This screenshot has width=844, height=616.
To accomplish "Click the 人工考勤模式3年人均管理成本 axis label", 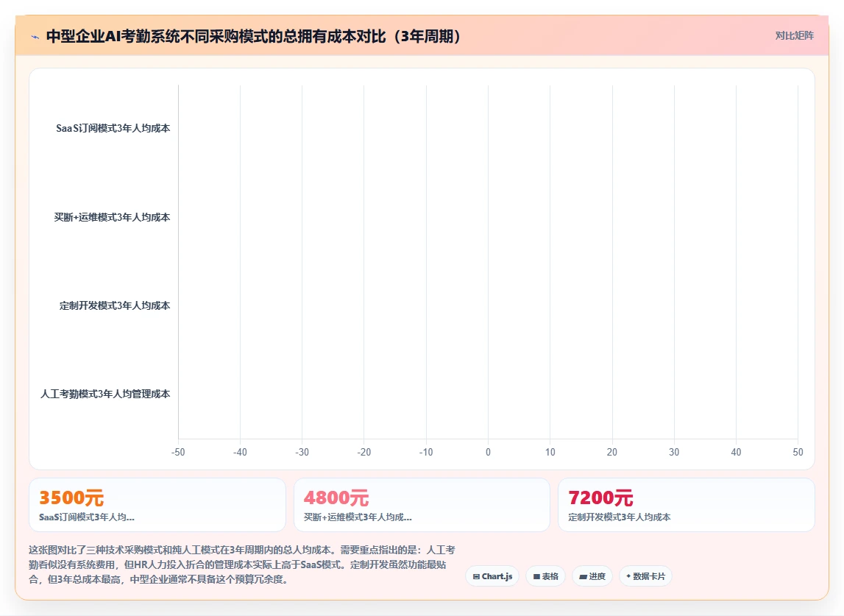I will click(x=105, y=394).
